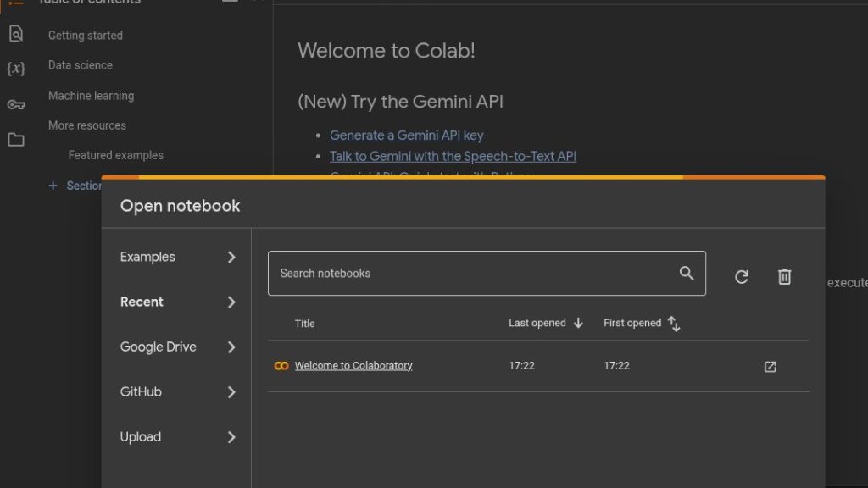
Task: Open notebook in new tab icon
Action: tap(770, 367)
